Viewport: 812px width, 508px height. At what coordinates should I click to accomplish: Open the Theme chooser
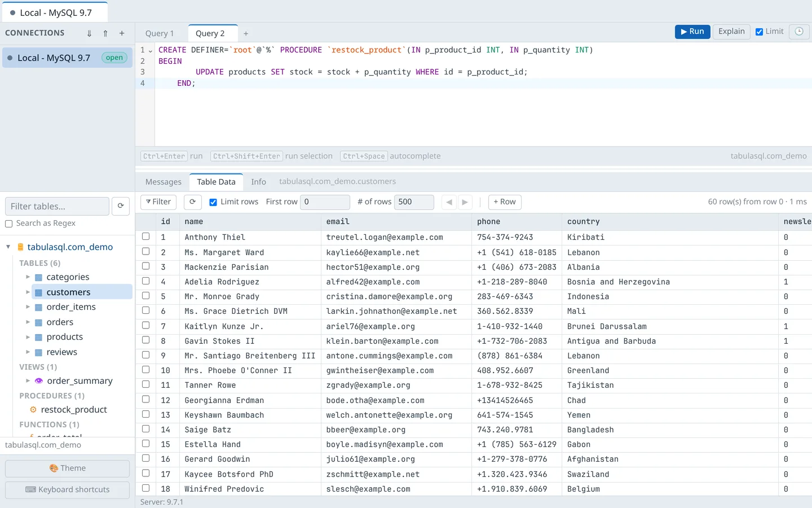[x=67, y=468]
